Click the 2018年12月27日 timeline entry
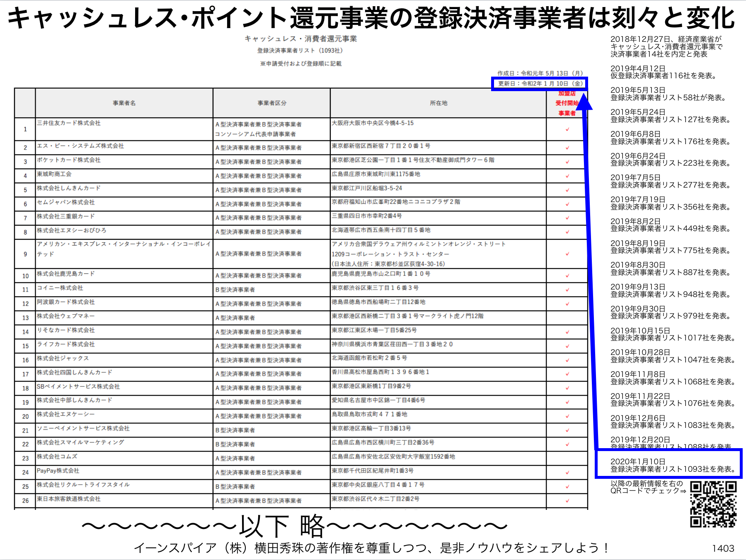This screenshot has height=560, width=746. coord(666,47)
